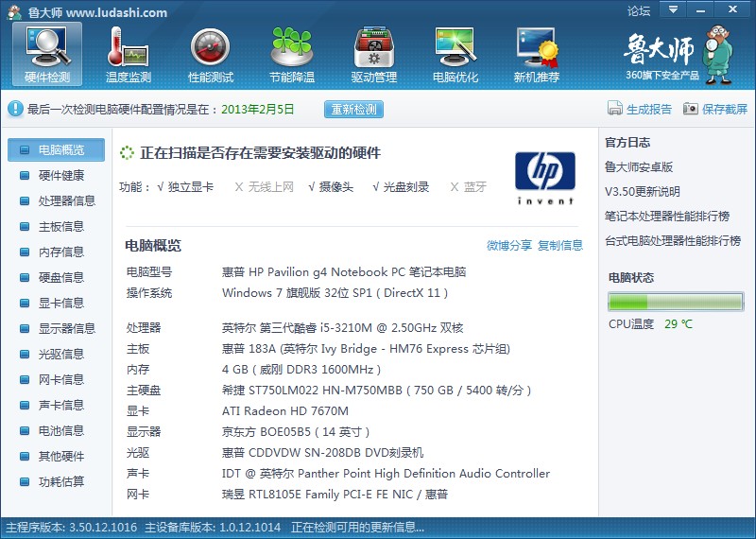The image size is (756, 539).
Task: Click the 处理器 i5-3210M value
Action: (342, 328)
